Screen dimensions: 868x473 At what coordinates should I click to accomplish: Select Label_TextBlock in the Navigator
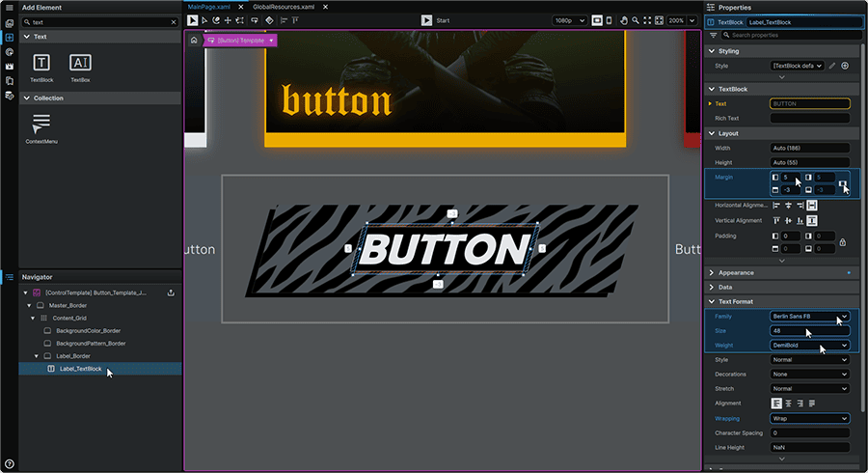click(x=81, y=369)
